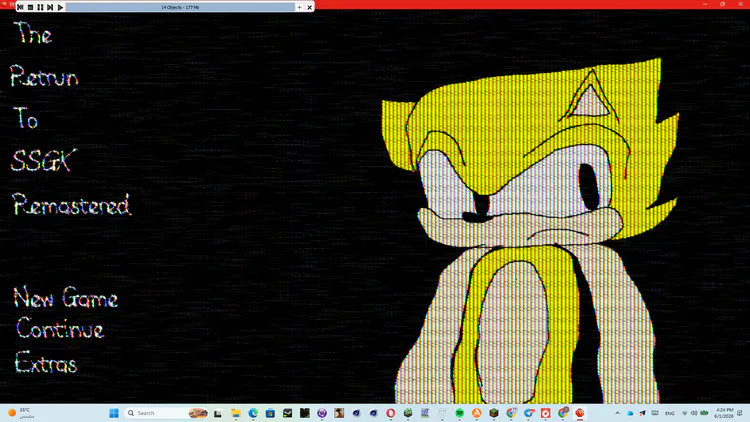Screen dimensions: 750x422
Task: Click the rewind-to-start button in debugger bar
Action: (x=20, y=7)
